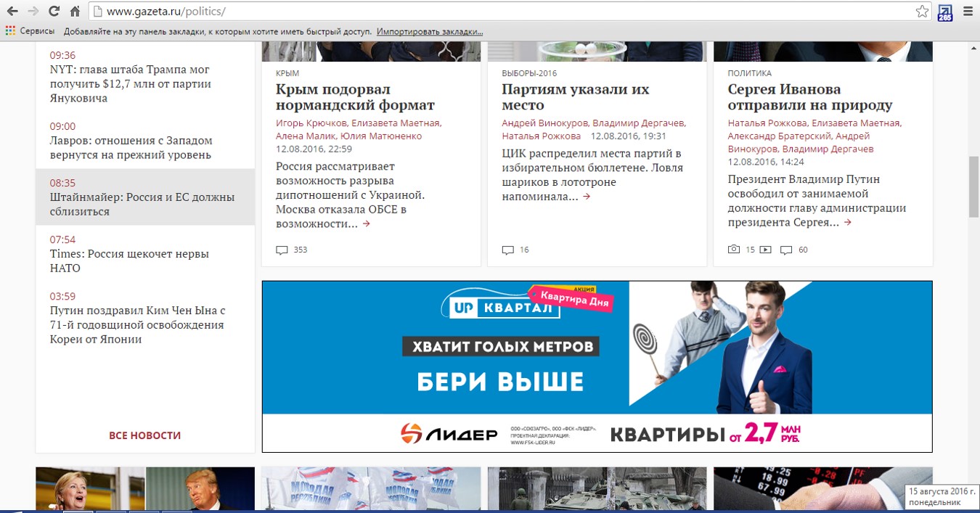Viewport: 980px width, 513px height.
Task: Open the Сервисы apps shortcut
Action: pos(30,32)
